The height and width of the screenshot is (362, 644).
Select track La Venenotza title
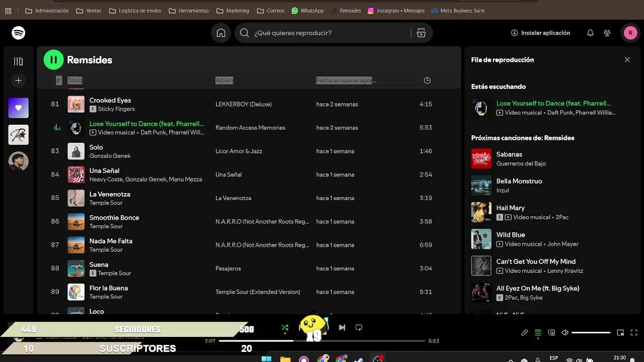(x=110, y=194)
